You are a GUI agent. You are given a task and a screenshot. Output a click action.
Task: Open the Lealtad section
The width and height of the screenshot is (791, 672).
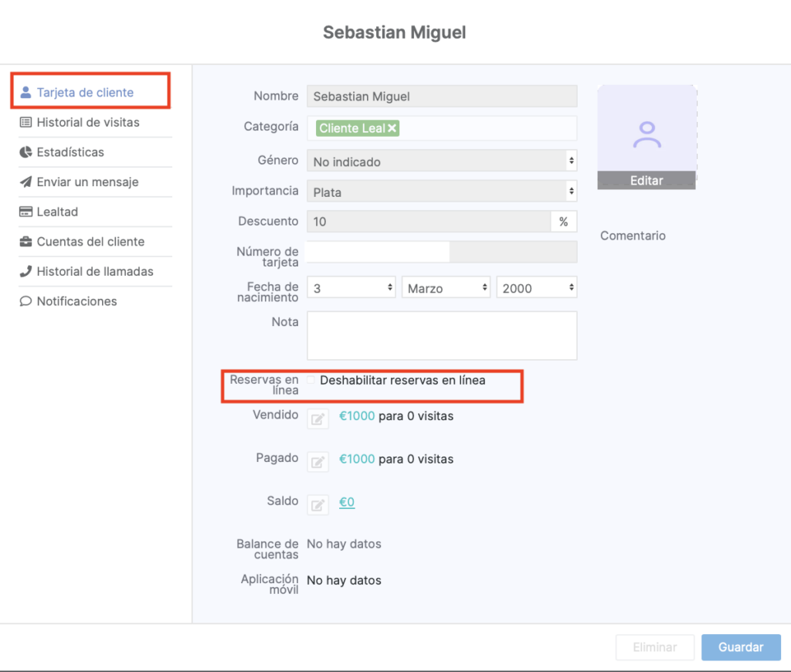(x=57, y=212)
